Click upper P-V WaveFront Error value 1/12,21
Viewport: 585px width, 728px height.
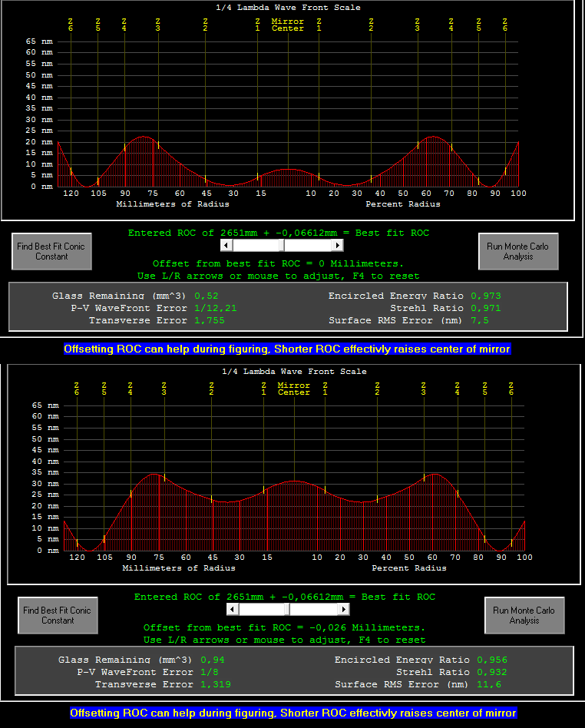point(216,308)
